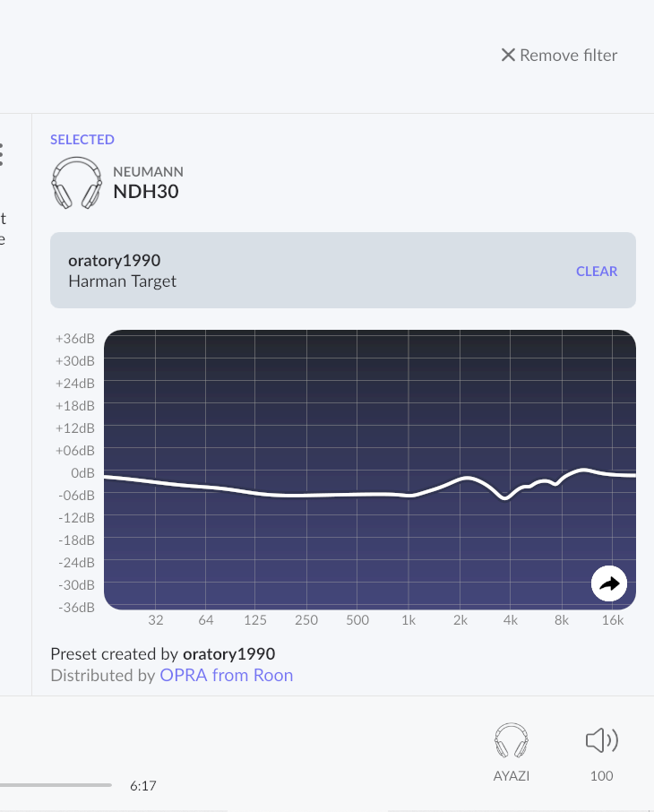The image size is (654, 812).
Task: Click the volume speaker icon
Action: 601,740
